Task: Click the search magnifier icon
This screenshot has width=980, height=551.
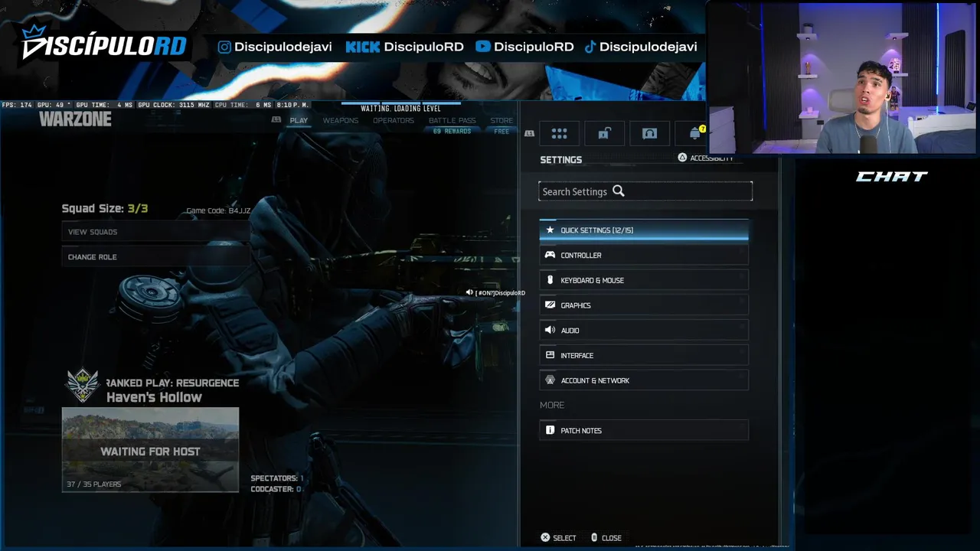Action: (619, 191)
